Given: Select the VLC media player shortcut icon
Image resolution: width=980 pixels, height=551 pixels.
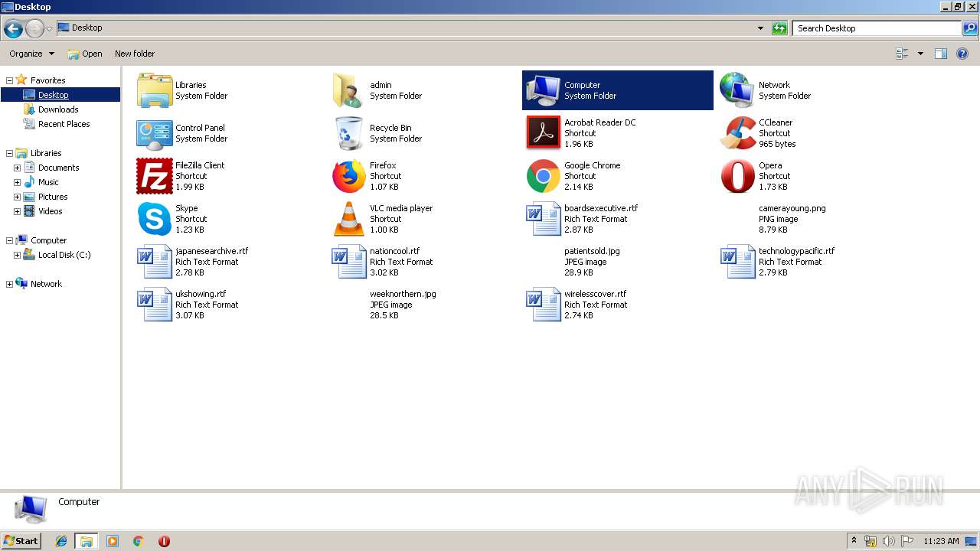Looking at the screenshot, I should pos(349,219).
